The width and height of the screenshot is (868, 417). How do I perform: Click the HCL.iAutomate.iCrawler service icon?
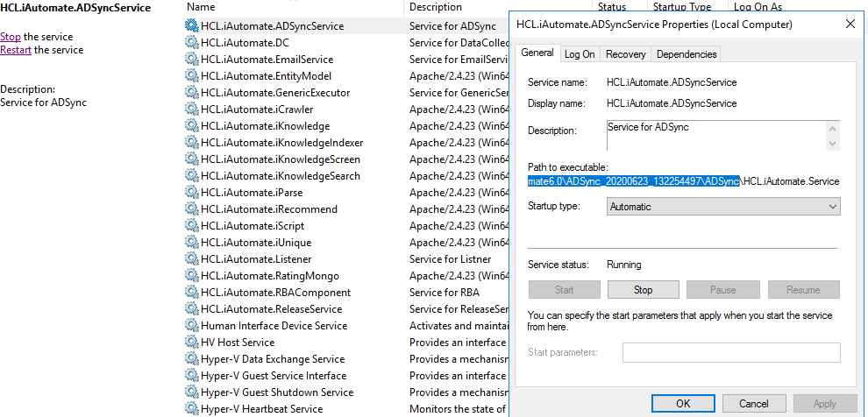[192, 110]
